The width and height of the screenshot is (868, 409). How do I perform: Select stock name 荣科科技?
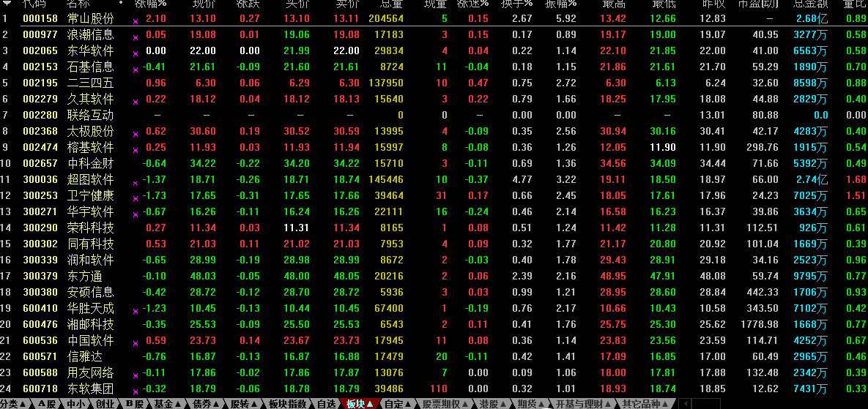[90, 227]
